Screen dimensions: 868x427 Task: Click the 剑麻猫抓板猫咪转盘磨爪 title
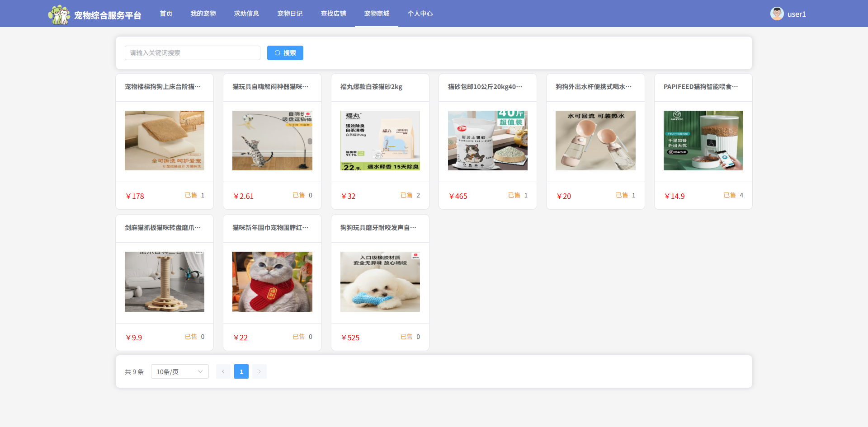[163, 228]
